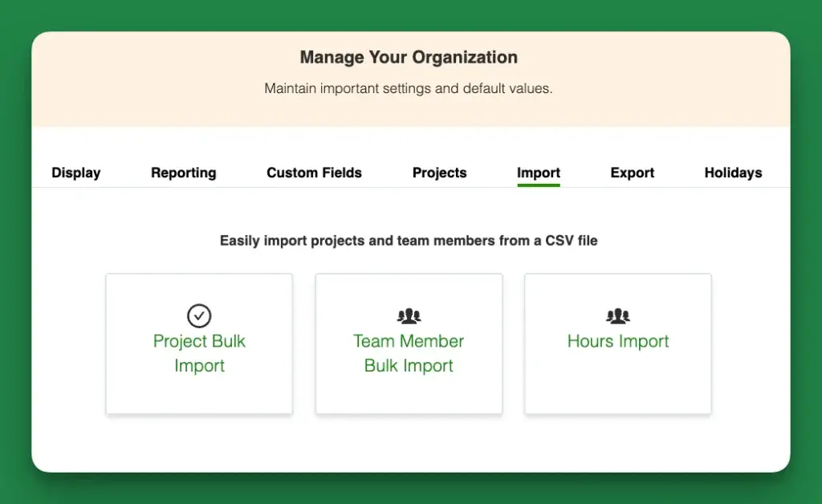Select the Projects tab

pyautogui.click(x=439, y=173)
